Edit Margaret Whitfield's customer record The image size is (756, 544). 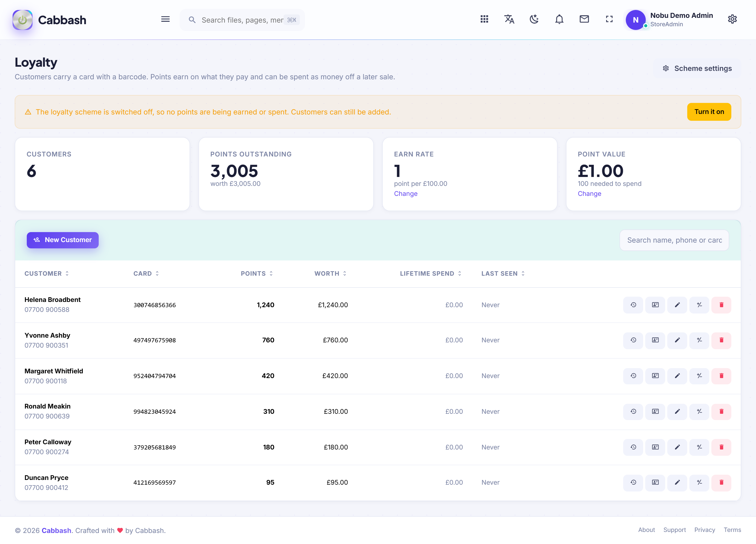[x=677, y=376]
